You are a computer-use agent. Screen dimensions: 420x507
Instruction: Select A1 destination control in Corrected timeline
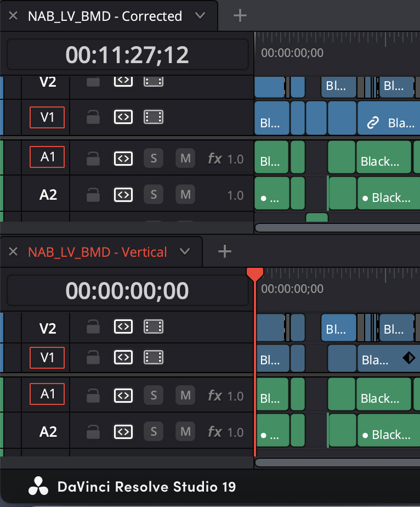point(47,157)
